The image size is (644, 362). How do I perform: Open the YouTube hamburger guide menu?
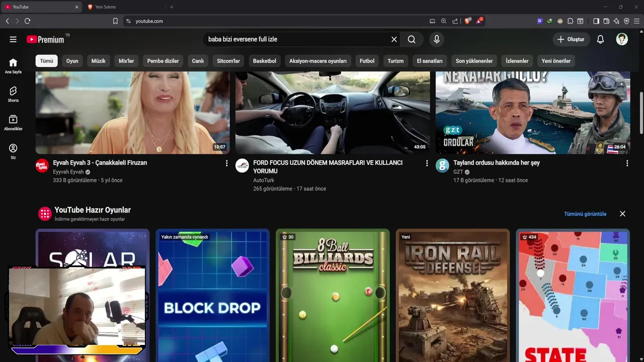tap(13, 39)
